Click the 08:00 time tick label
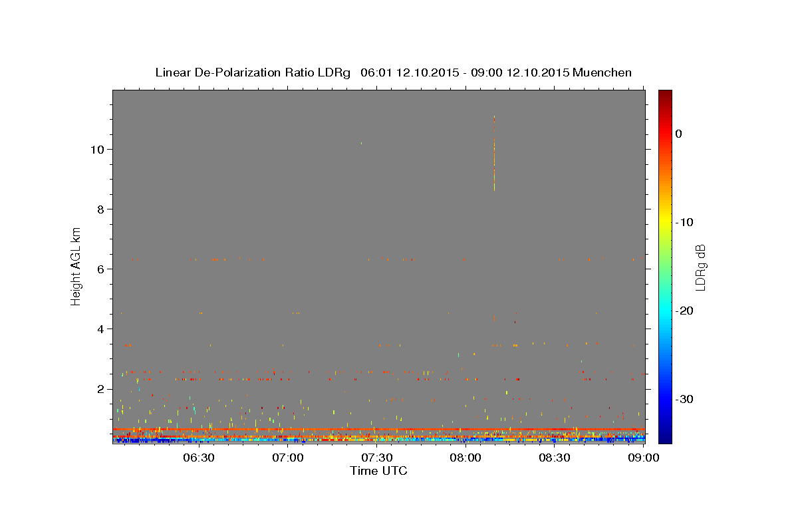798x532 pixels. pos(465,458)
